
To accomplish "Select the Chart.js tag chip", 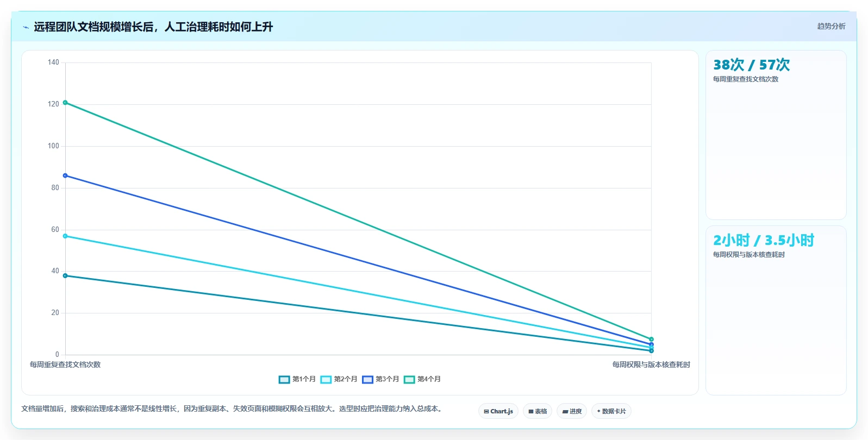I will (x=498, y=411).
